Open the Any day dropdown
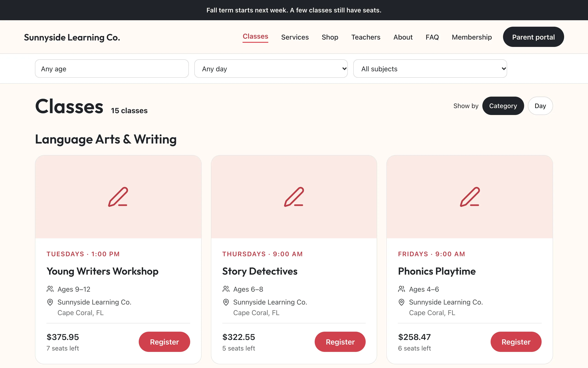The width and height of the screenshot is (588, 368). pos(271,69)
